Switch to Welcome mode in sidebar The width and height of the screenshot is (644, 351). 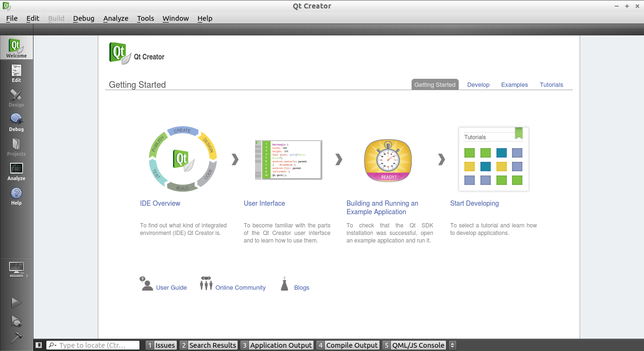[x=17, y=48]
